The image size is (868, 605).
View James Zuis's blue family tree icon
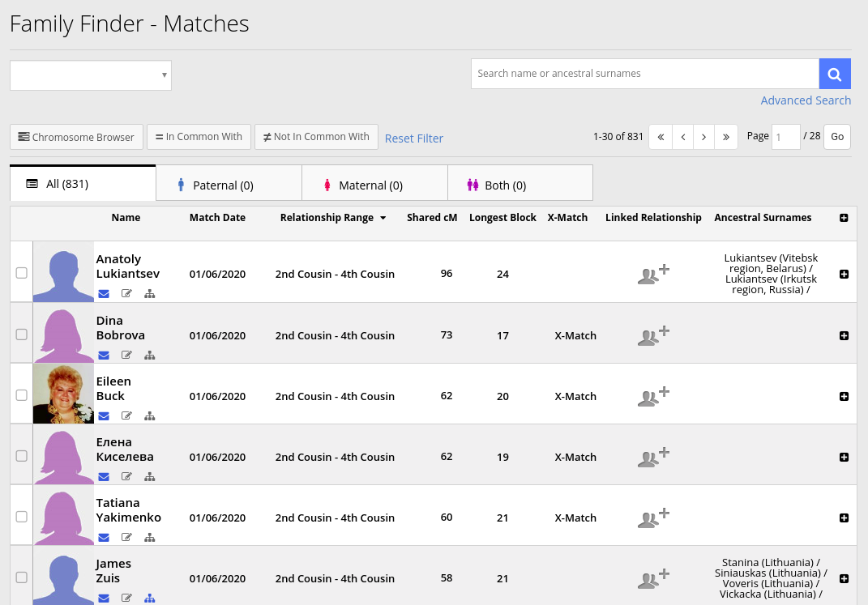[149, 599]
